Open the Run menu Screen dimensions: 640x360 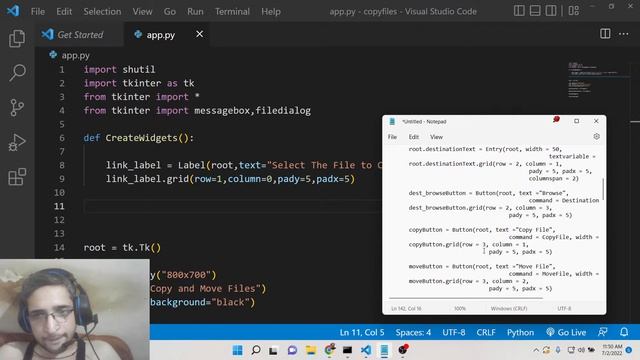coord(195,11)
